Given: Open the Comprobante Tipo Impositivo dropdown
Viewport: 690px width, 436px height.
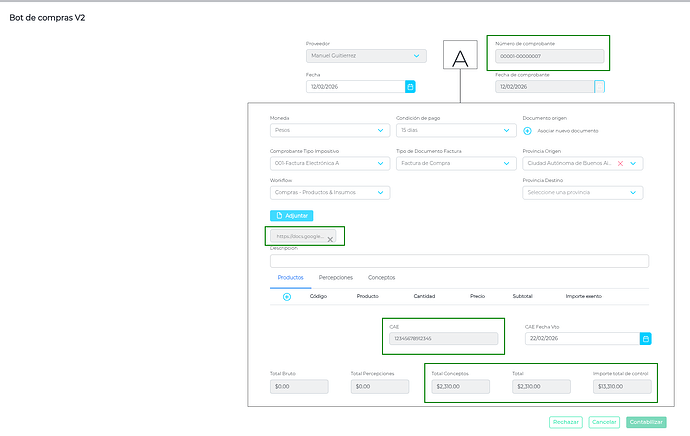Looking at the screenshot, I should tap(381, 163).
